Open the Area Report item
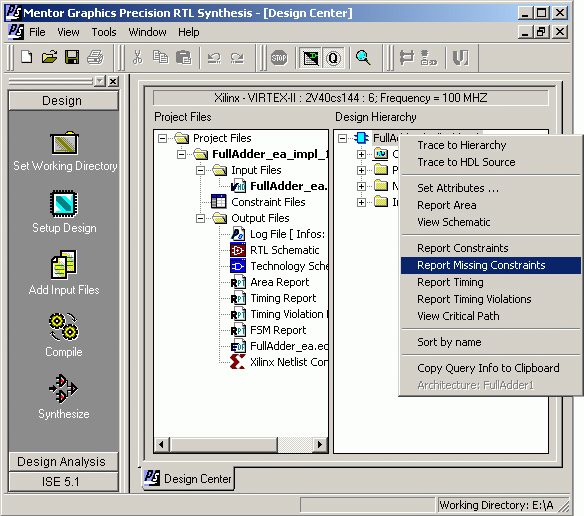 click(x=279, y=282)
